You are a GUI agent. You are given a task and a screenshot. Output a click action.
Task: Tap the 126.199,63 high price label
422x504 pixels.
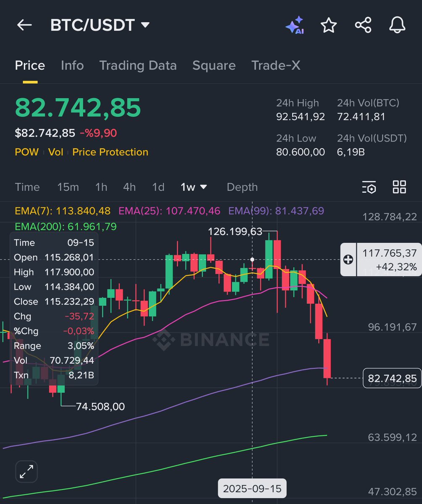235,231
